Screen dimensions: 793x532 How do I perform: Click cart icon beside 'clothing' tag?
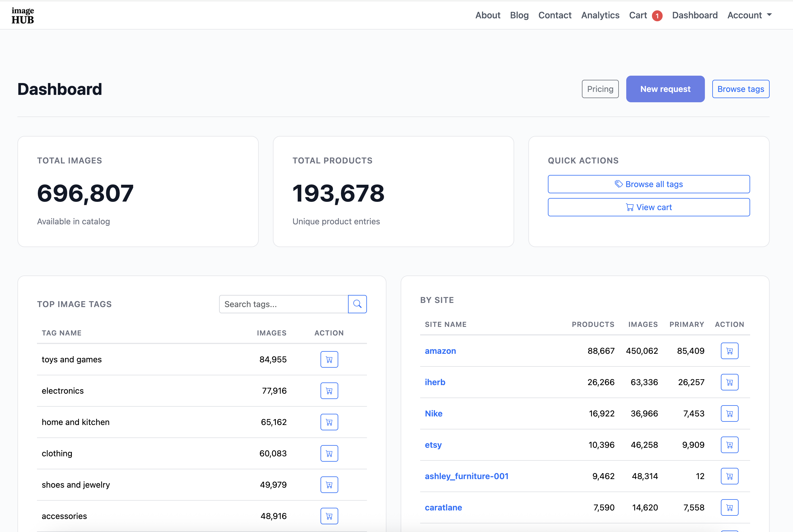click(329, 453)
